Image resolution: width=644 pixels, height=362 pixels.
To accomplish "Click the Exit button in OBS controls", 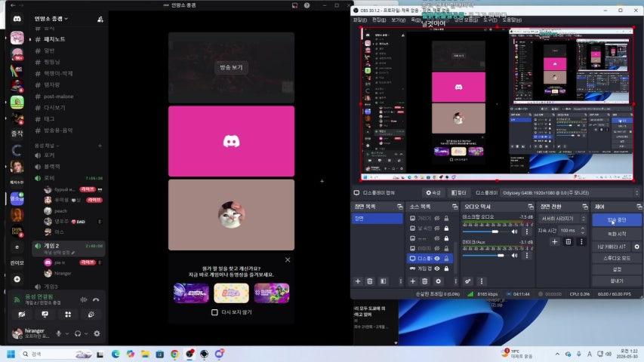I will click(617, 281).
